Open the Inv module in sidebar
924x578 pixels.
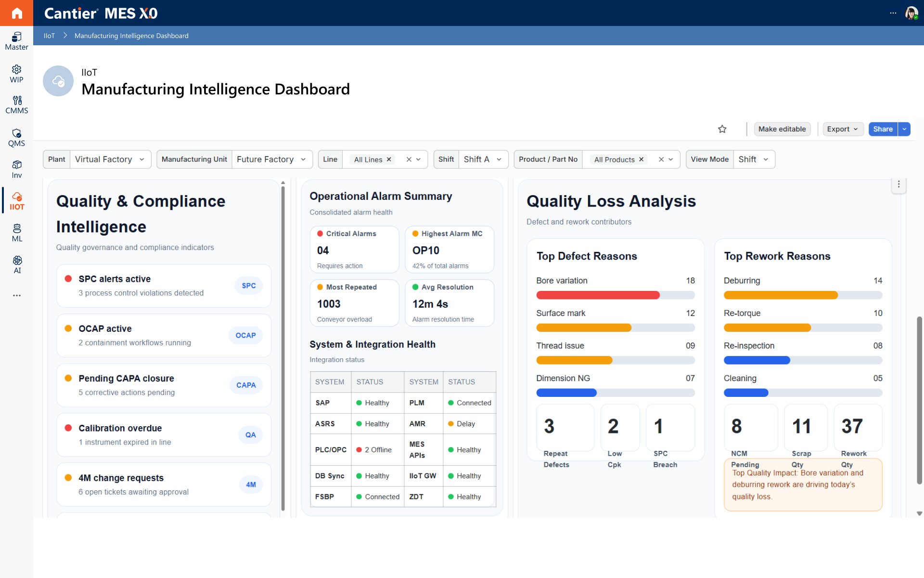point(16,170)
